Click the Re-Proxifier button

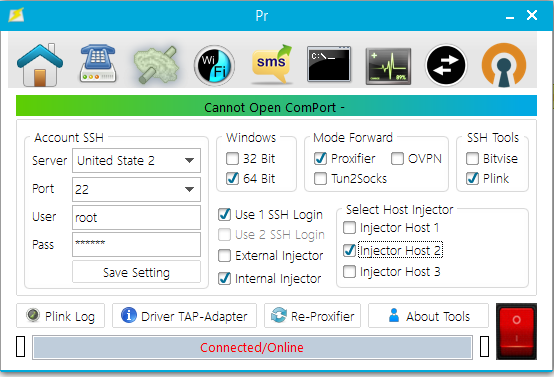[312, 316]
